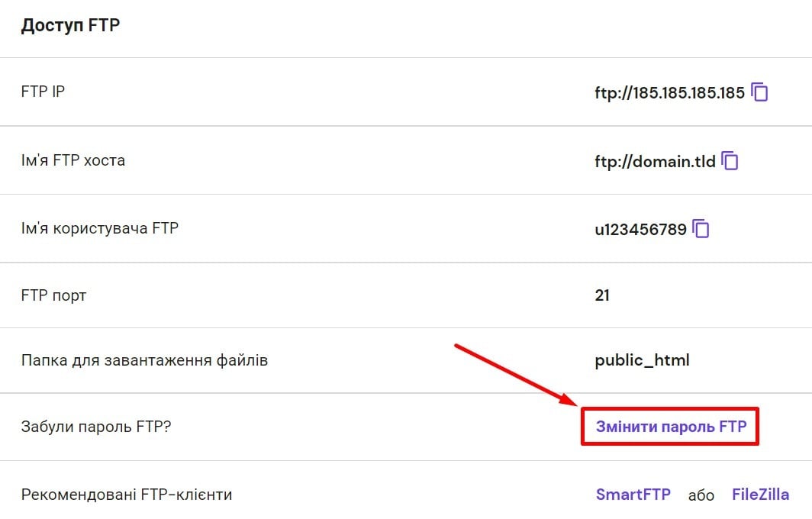Click the Рекомендовані FTP-клієнти label
Image resolution: width=812 pixels, height=519 pixels.
[x=127, y=495]
